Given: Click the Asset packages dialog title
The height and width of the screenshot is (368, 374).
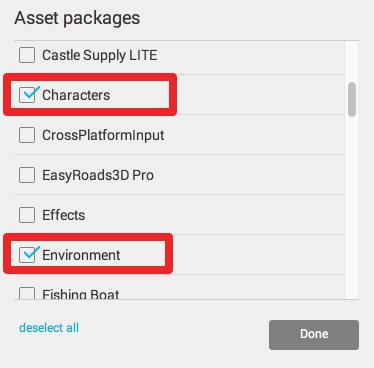Looking at the screenshot, I should pyautogui.click(x=77, y=18).
